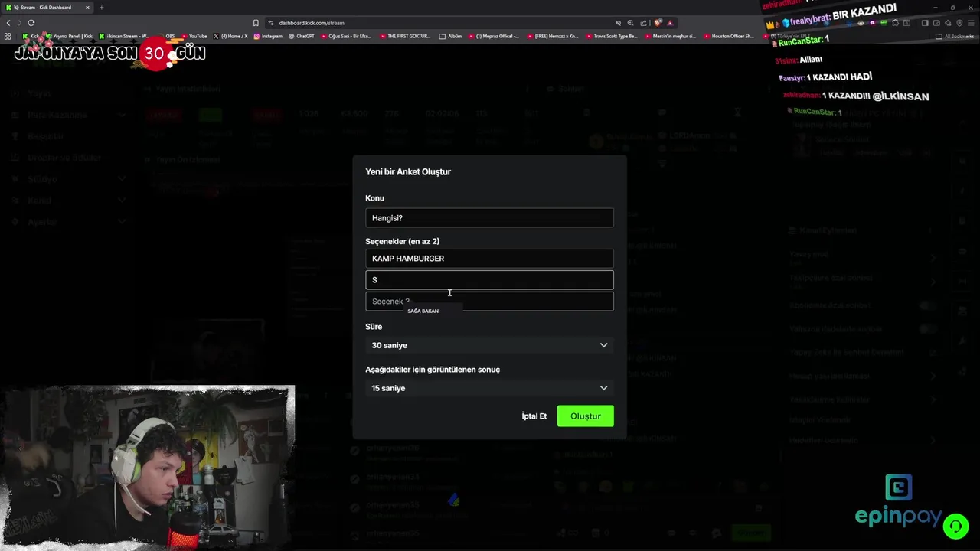This screenshot has height=551, width=980.
Task: Click the Konu field containing Hangisi?
Action: tap(489, 218)
